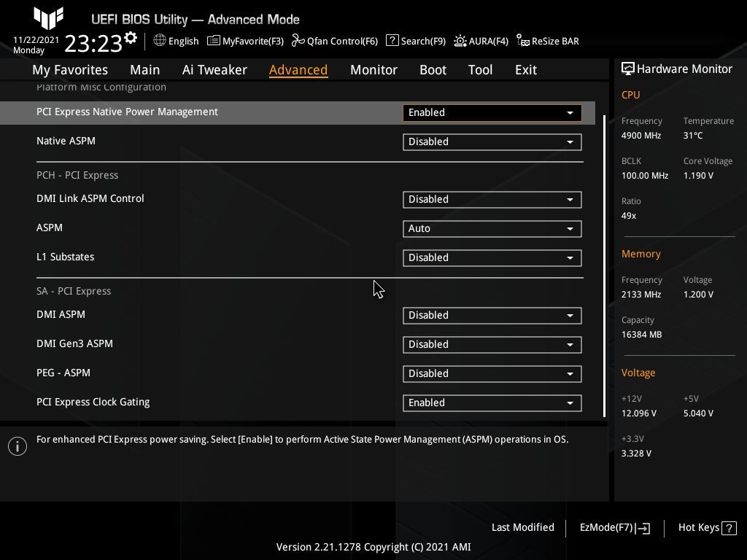Image resolution: width=747 pixels, height=560 pixels.
Task: Switch to the Main tab
Action: (145, 69)
